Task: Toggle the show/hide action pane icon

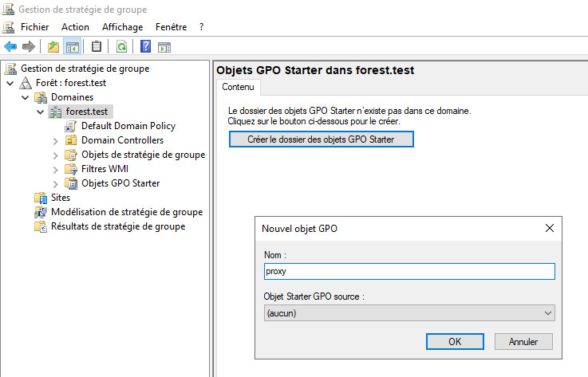Action: coord(164,47)
